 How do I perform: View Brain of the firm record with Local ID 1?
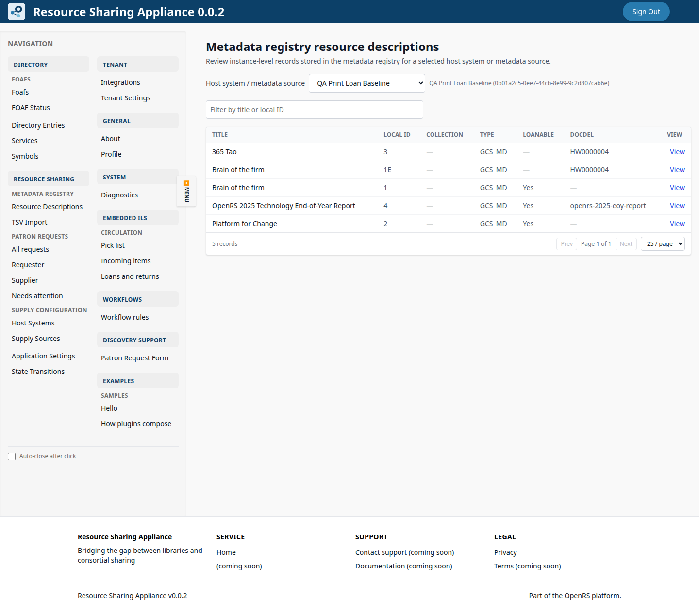click(x=677, y=188)
